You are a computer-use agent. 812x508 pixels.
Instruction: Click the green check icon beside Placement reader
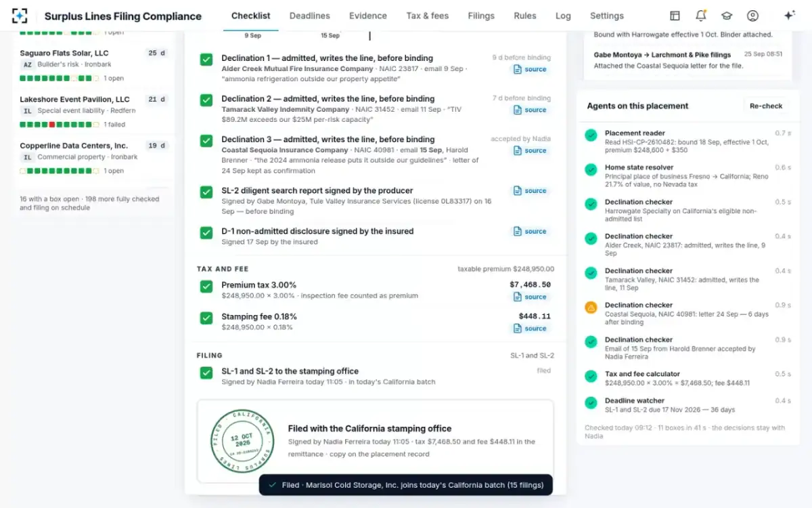point(591,135)
